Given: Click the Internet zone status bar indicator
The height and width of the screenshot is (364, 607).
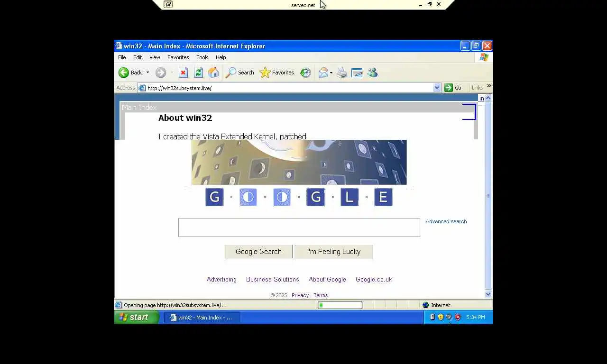Looking at the screenshot, I should (x=436, y=305).
